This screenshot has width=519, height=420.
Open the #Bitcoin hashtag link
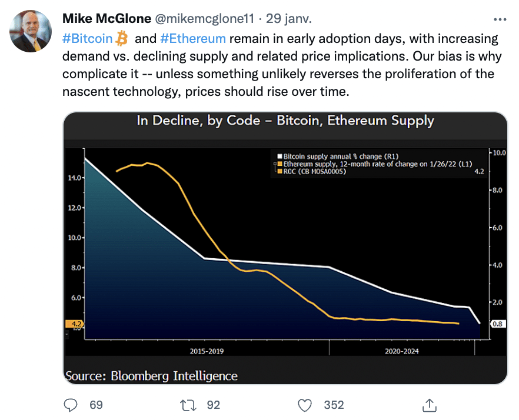coord(87,38)
